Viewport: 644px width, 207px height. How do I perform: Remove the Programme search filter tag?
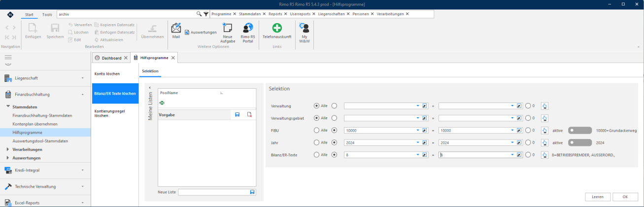[234, 14]
